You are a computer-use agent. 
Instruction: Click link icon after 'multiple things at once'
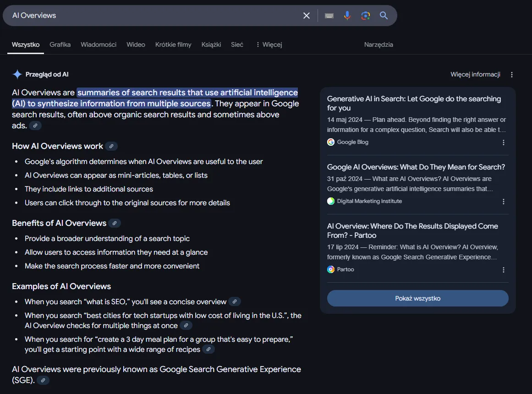(186, 325)
